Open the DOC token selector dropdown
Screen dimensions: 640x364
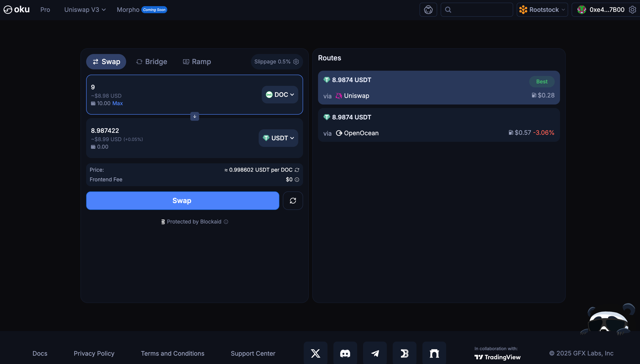pos(280,95)
